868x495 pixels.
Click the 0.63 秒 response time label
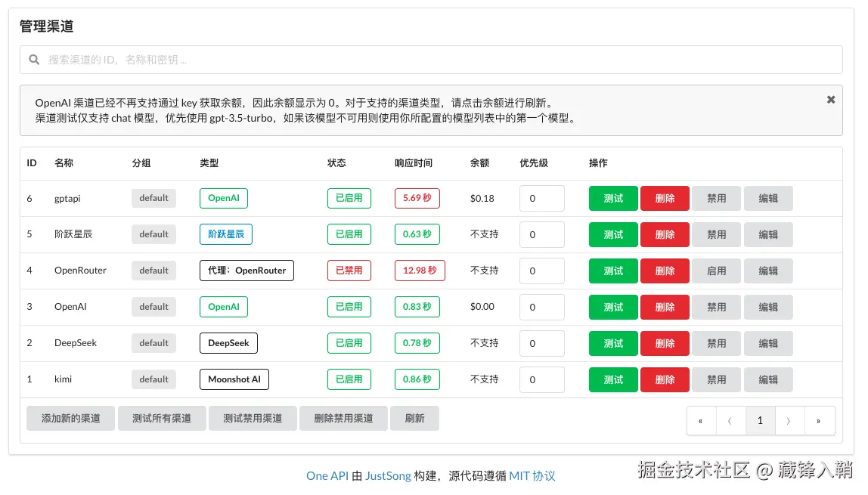coord(417,234)
